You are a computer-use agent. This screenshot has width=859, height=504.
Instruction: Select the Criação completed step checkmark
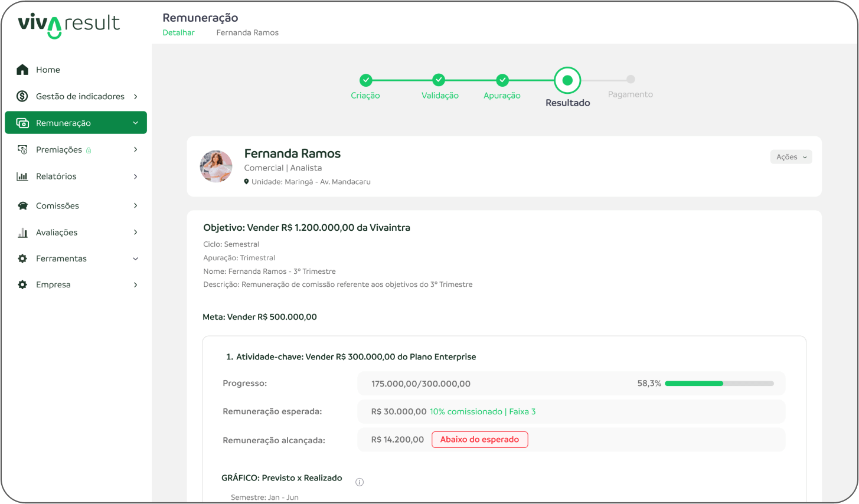pos(366,80)
